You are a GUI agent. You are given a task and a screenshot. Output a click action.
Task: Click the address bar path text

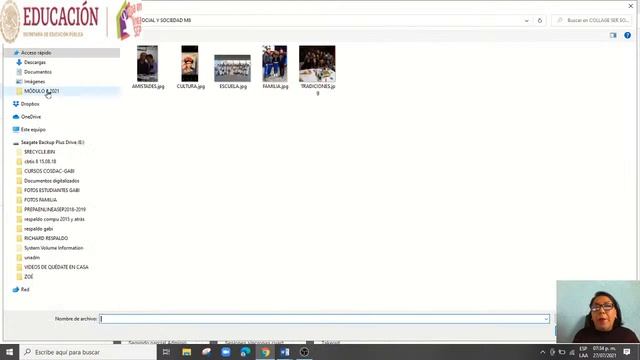tap(166, 20)
